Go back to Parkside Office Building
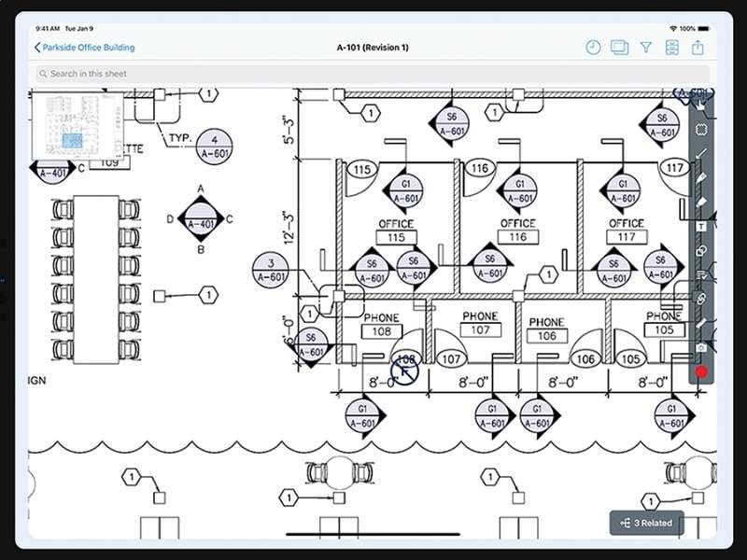This screenshot has height=560, width=747. [84, 47]
